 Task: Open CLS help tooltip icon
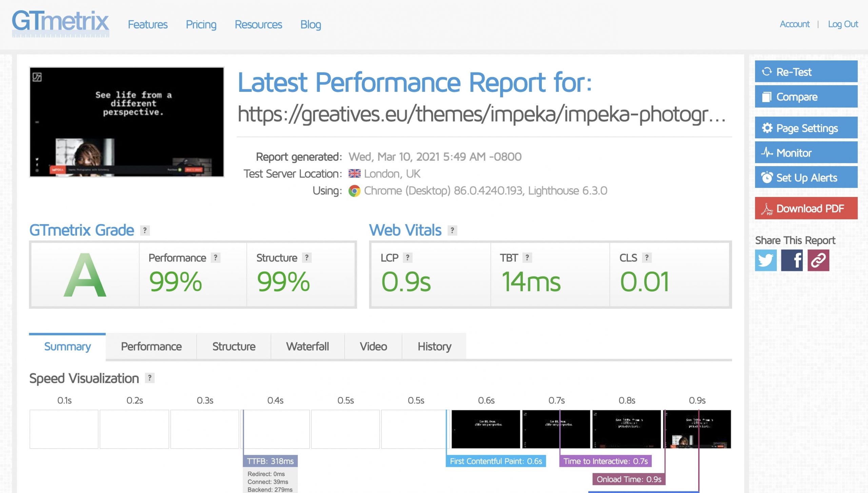tap(647, 258)
